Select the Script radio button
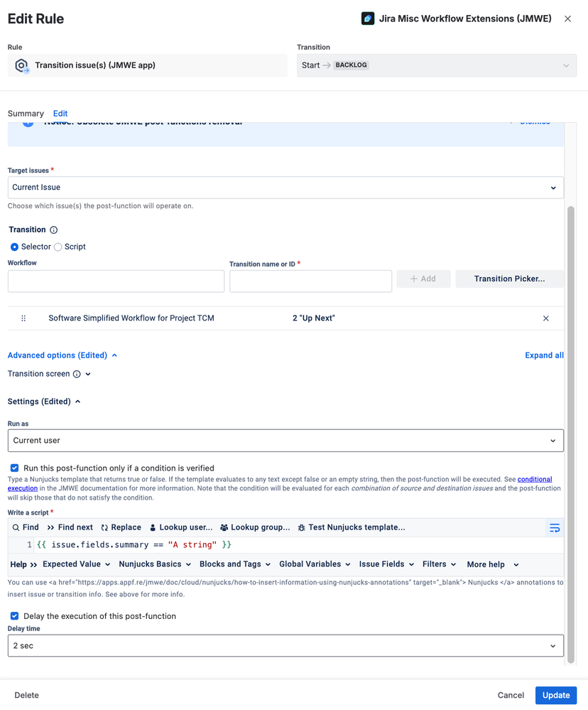Image resolution: width=588 pixels, height=710 pixels. 58,247
